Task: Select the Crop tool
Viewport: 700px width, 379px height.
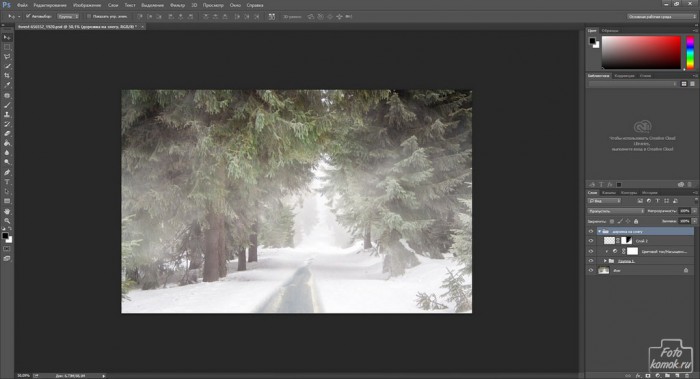Action: coord(7,75)
